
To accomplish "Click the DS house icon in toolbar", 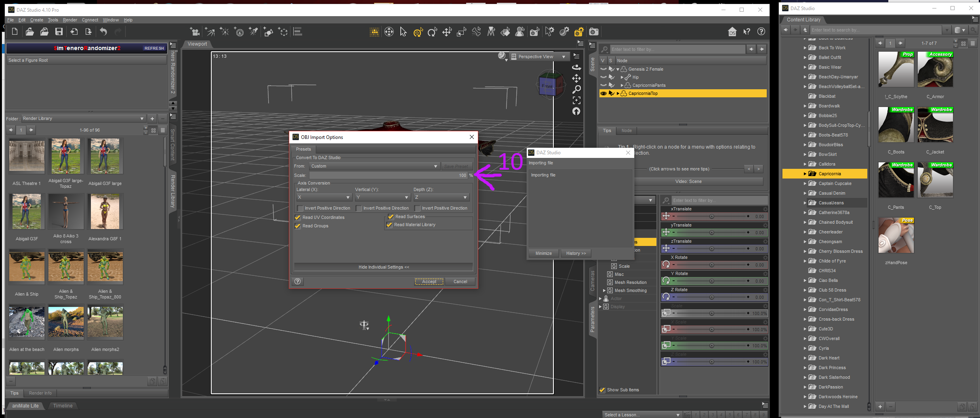I will pyautogui.click(x=732, y=32).
